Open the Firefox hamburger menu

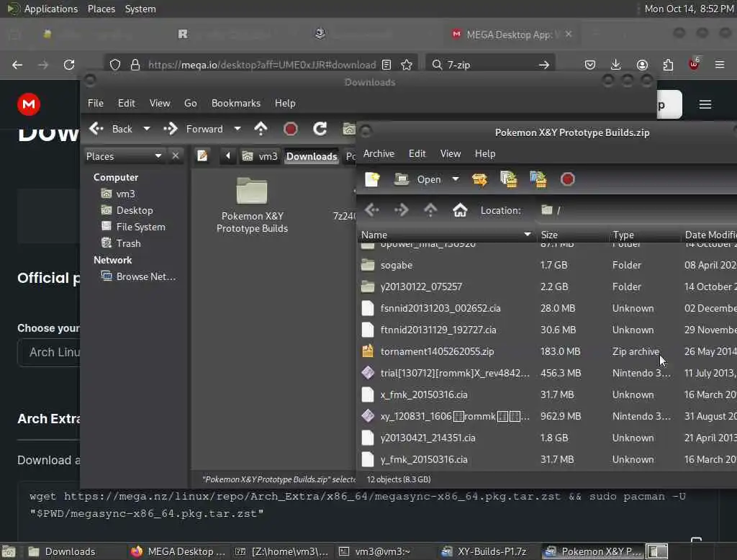720,65
